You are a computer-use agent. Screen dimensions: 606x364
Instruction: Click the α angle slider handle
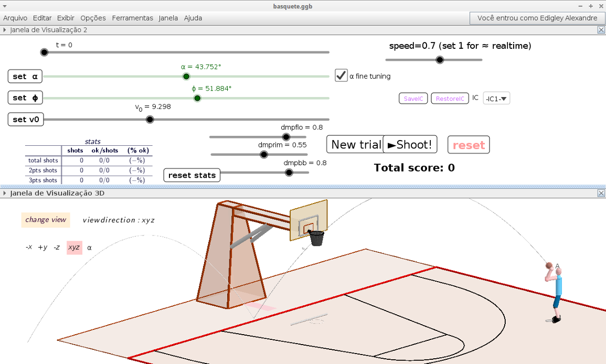[x=186, y=77]
